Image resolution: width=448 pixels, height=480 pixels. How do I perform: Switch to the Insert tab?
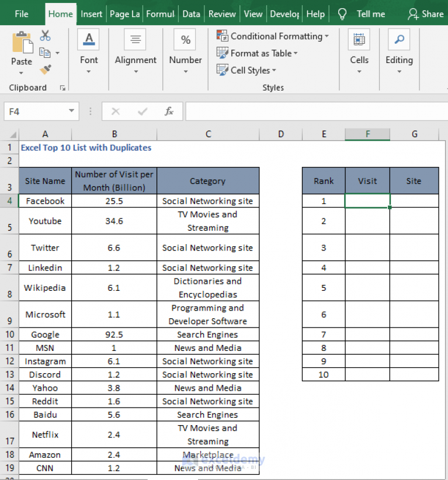pyautogui.click(x=91, y=14)
